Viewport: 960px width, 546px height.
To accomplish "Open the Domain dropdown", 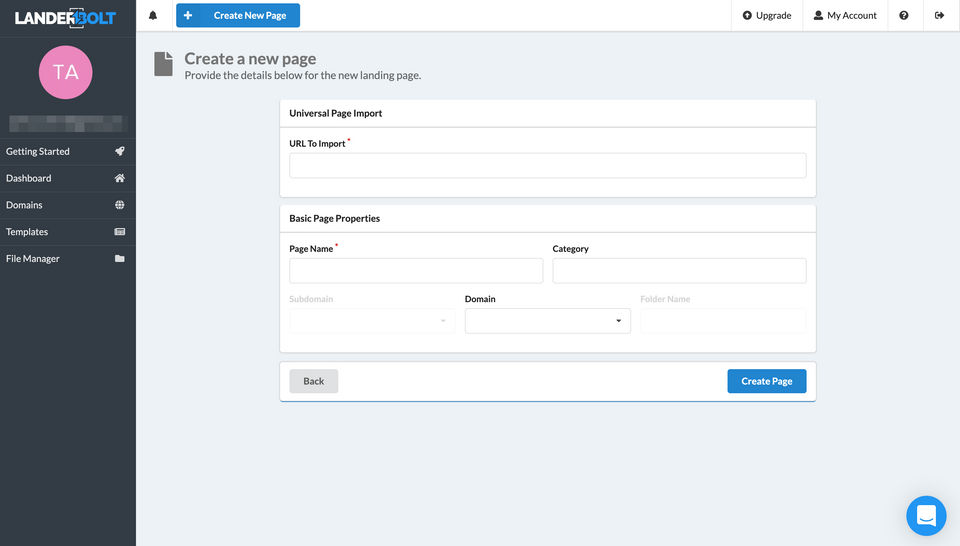I will (547, 321).
